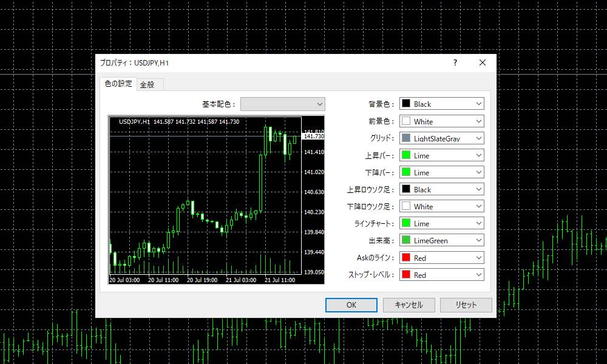
Task: Open dialog help via the question mark
Action: tap(455, 62)
